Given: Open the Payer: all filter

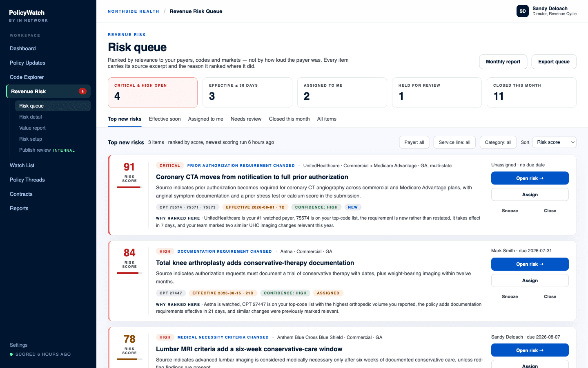Looking at the screenshot, I should coord(414,142).
